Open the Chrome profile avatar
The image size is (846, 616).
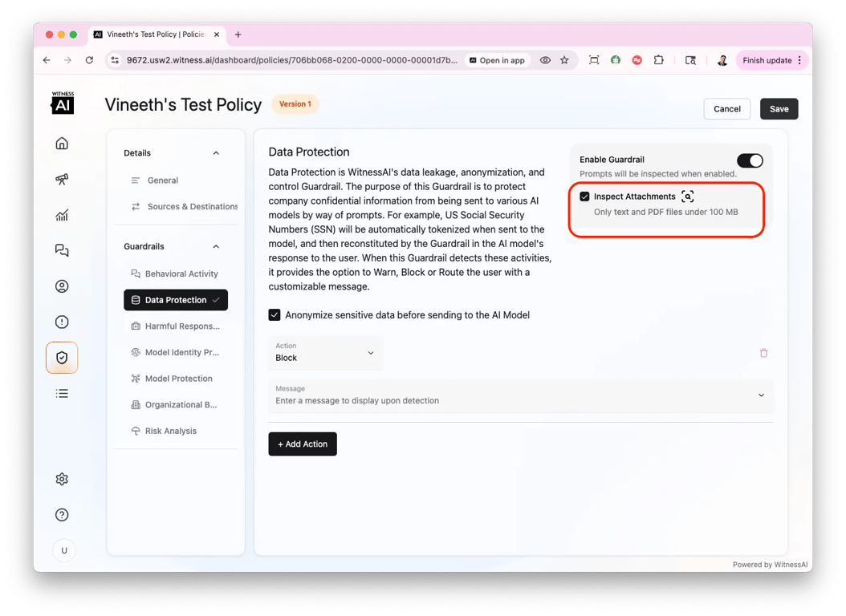click(x=722, y=60)
